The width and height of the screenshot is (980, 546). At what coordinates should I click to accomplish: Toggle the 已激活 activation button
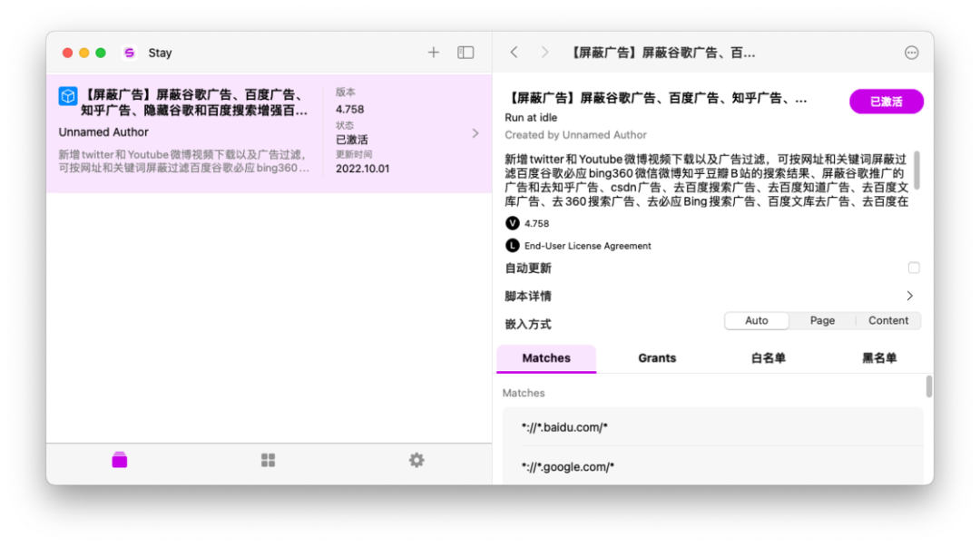pyautogui.click(x=887, y=102)
